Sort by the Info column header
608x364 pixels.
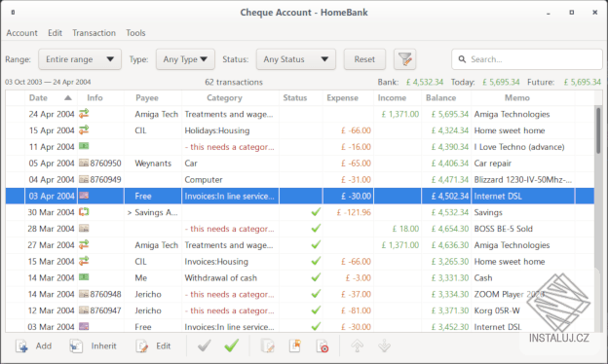tap(100, 98)
